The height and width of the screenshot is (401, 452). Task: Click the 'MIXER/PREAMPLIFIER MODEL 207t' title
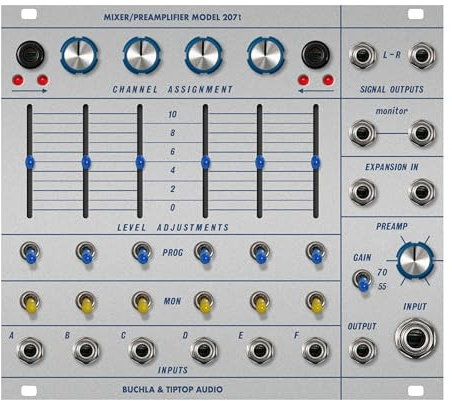pos(172,17)
